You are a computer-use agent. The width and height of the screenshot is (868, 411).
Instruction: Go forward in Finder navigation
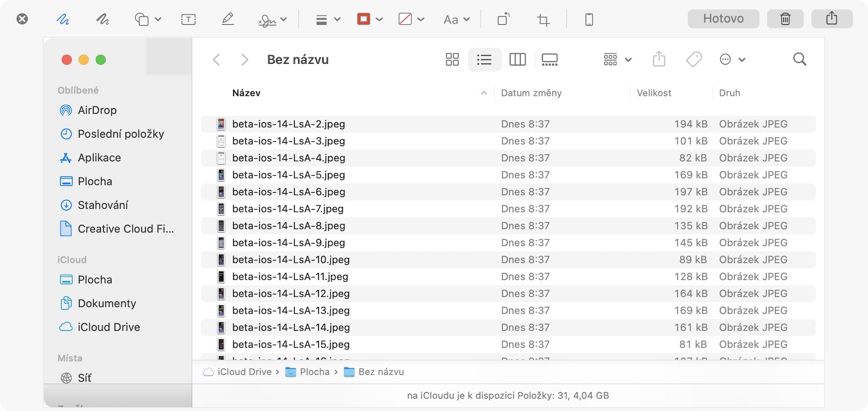244,60
